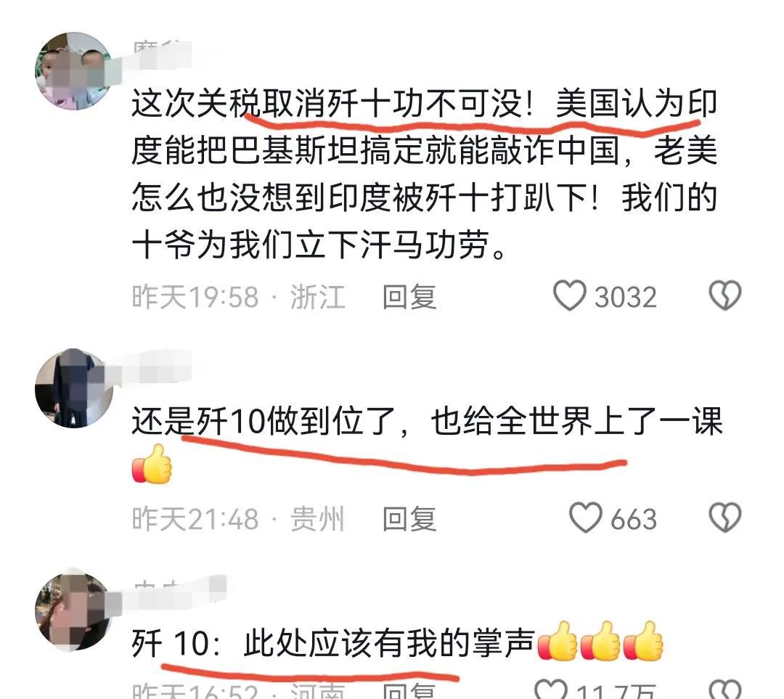The width and height of the screenshot is (784, 699).
Task: Tap broken heart on the Henan comment
Action: click(x=725, y=690)
